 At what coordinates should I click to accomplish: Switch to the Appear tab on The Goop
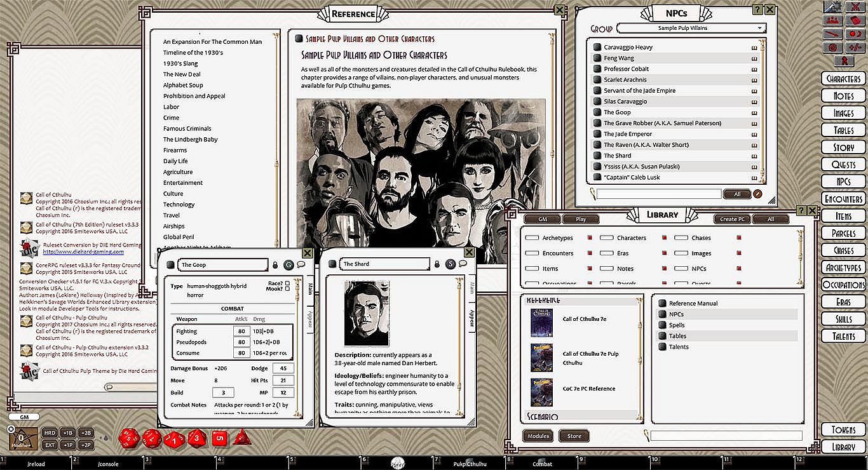[x=310, y=317]
